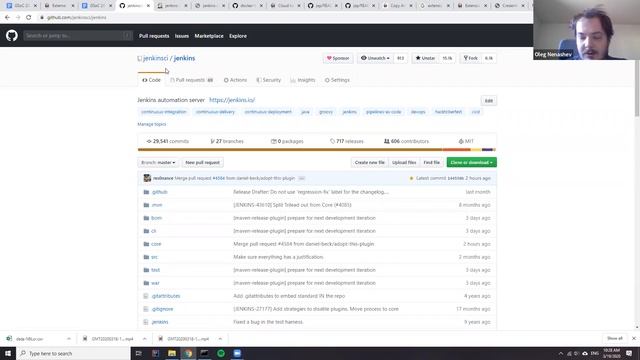
Task: Open Issues in top navigation
Action: (182, 36)
